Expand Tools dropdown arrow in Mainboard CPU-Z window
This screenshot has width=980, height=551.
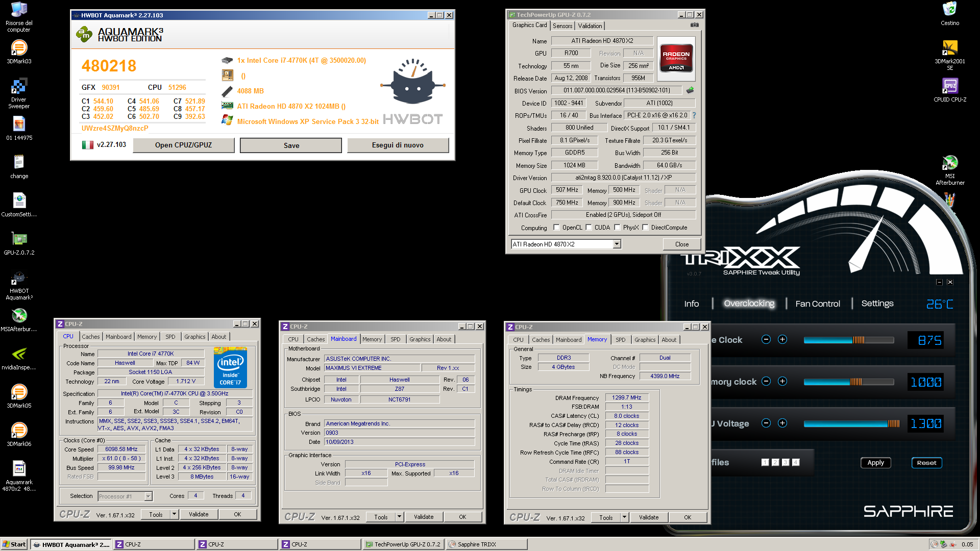(x=399, y=517)
